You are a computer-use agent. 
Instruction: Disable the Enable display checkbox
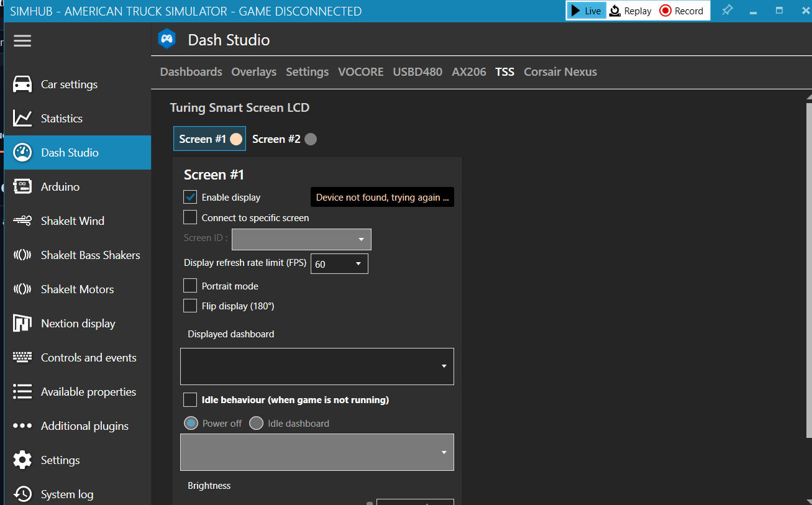(190, 197)
